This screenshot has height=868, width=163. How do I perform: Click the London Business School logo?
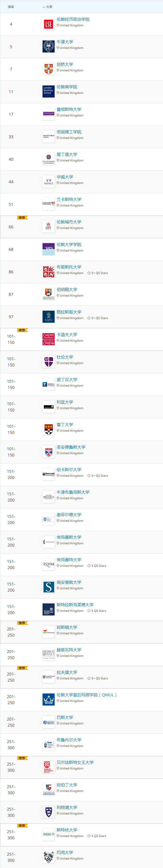tap(49, 92)
